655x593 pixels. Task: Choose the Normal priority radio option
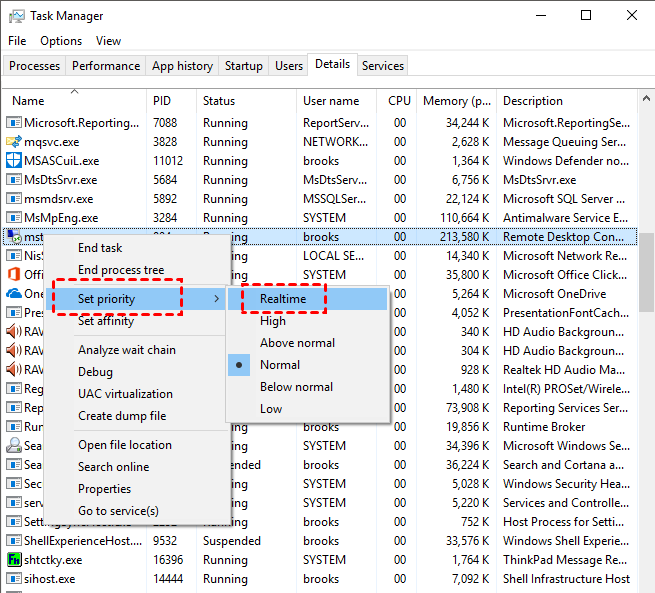(280, 365)
